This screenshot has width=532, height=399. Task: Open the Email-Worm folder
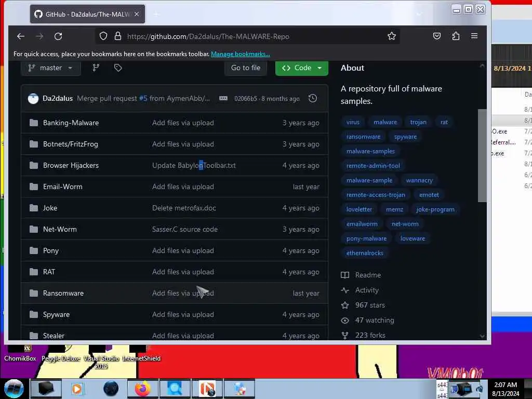(x=63, y=187)
